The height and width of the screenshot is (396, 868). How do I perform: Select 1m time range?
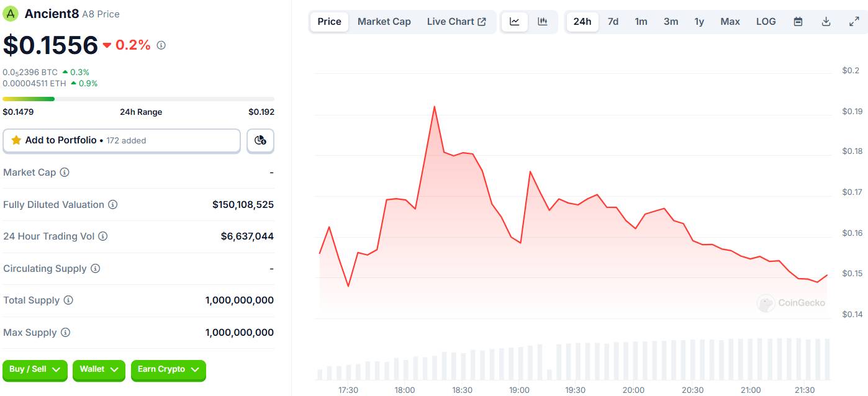pyautogui.click(x=641, y=22)
